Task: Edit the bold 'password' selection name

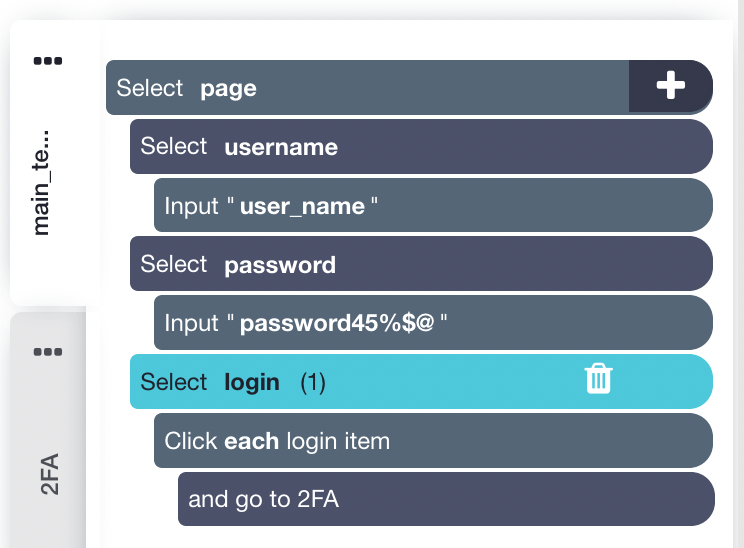Action: click(280, 265)
